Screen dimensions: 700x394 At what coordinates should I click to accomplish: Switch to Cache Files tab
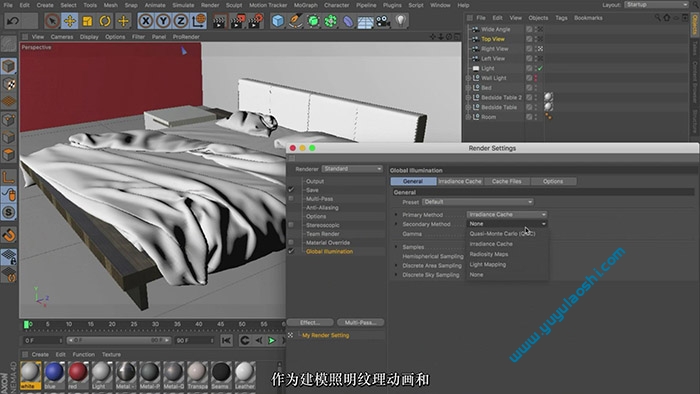506,181
